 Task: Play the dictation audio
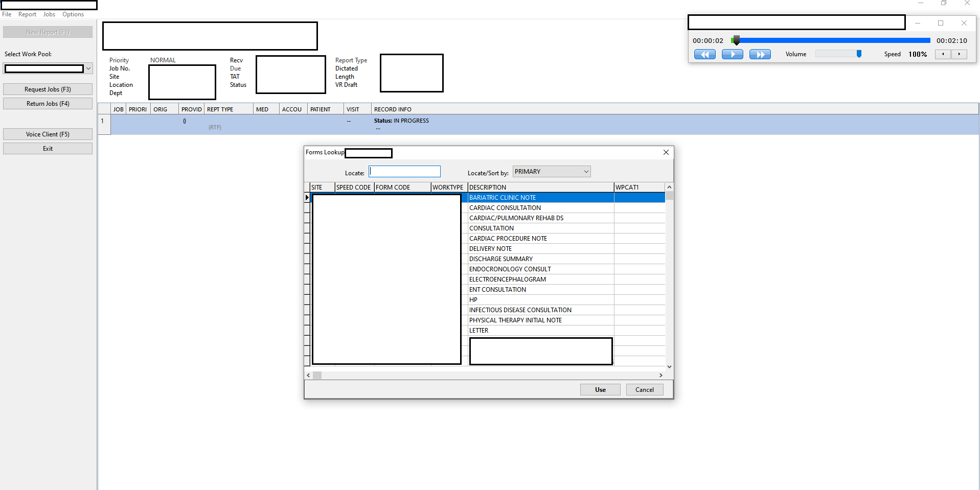point(732,54)
